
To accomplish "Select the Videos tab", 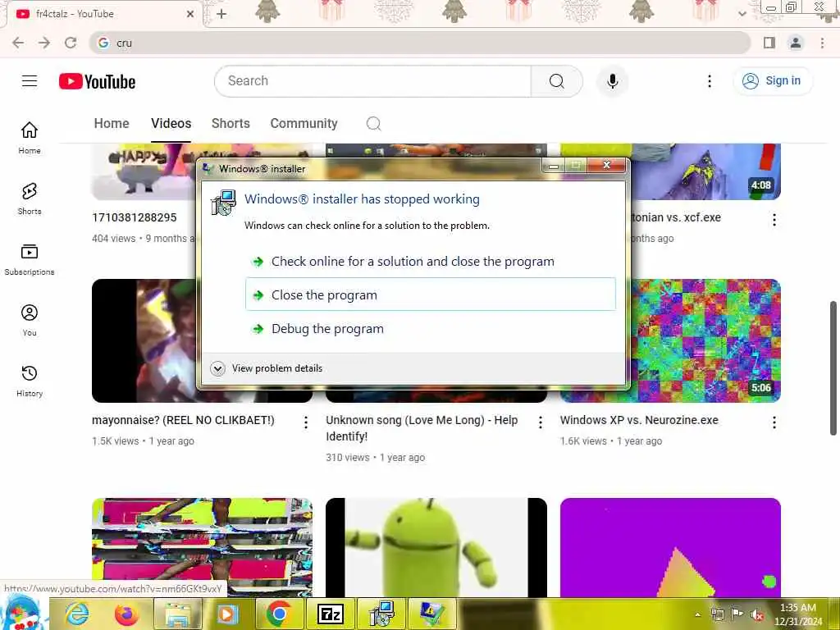I will 171,124.
